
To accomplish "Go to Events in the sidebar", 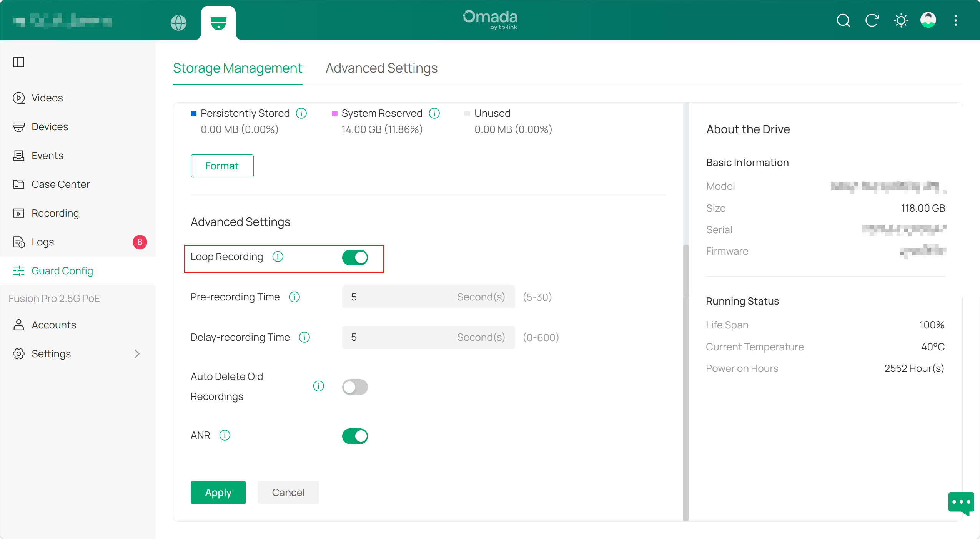I will (78, 156).
